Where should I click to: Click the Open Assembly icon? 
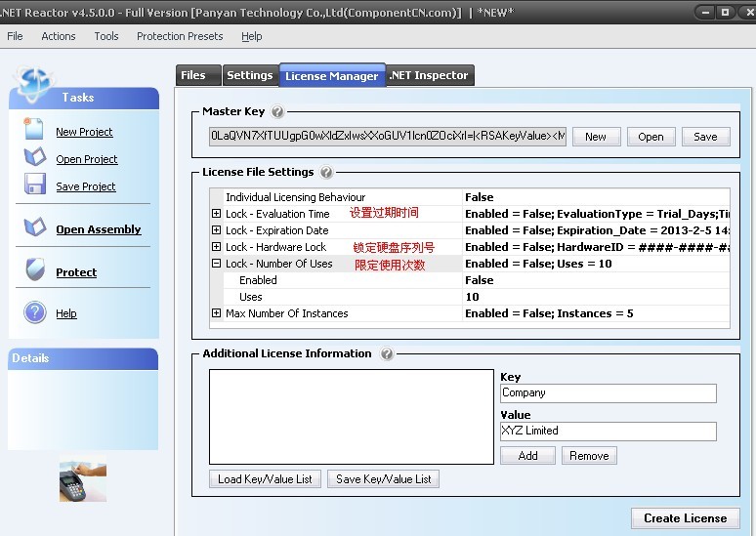[35, 227]
